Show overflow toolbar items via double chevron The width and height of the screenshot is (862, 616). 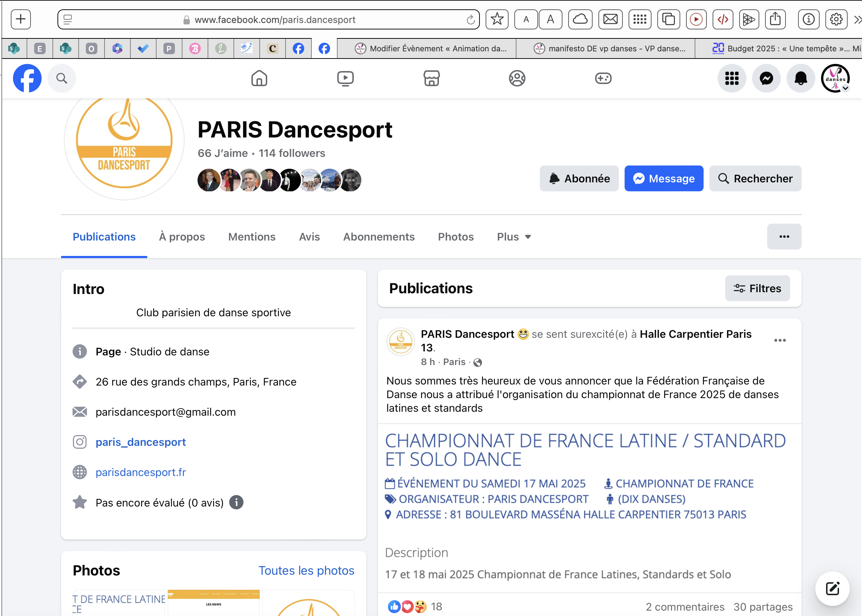pos(857,19)
